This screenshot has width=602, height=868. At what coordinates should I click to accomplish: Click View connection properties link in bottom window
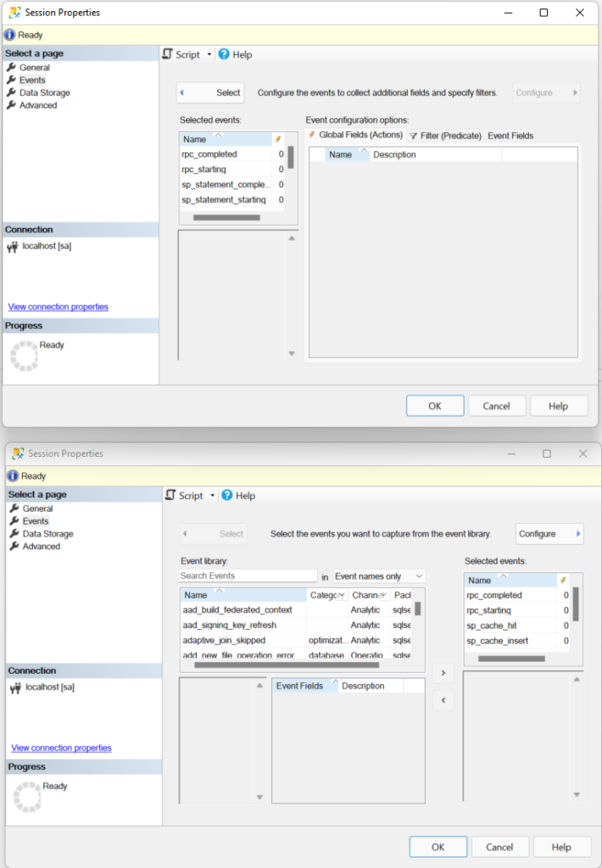tap(62, 748)
